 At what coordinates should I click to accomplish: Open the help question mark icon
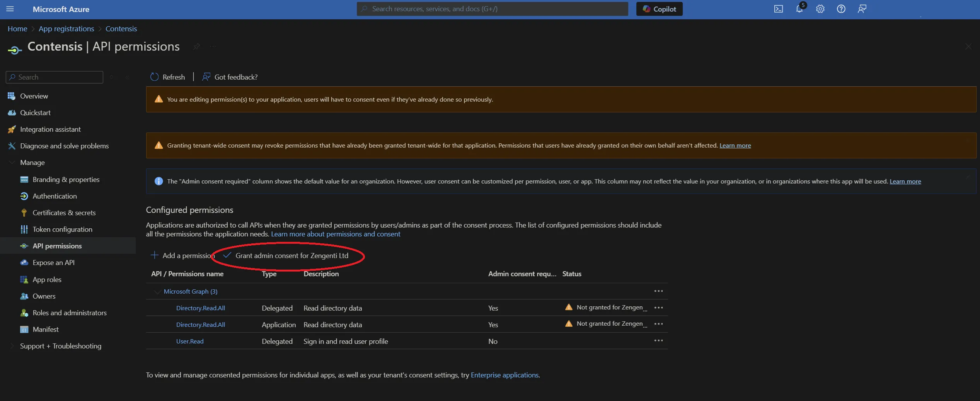[841, 9]
